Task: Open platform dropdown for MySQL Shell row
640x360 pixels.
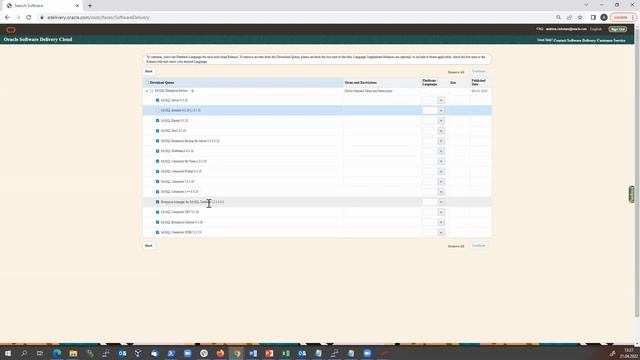Action: coord(441,131)
